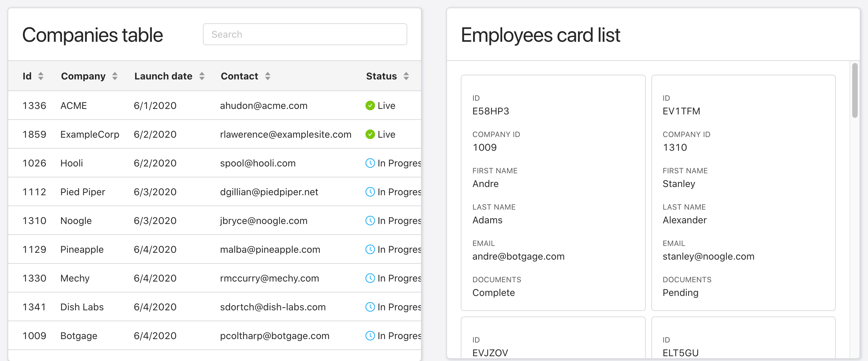This screenshot has height=361, width=868.
Task: Click company id 1026 cell
Action: coord(34,163)
